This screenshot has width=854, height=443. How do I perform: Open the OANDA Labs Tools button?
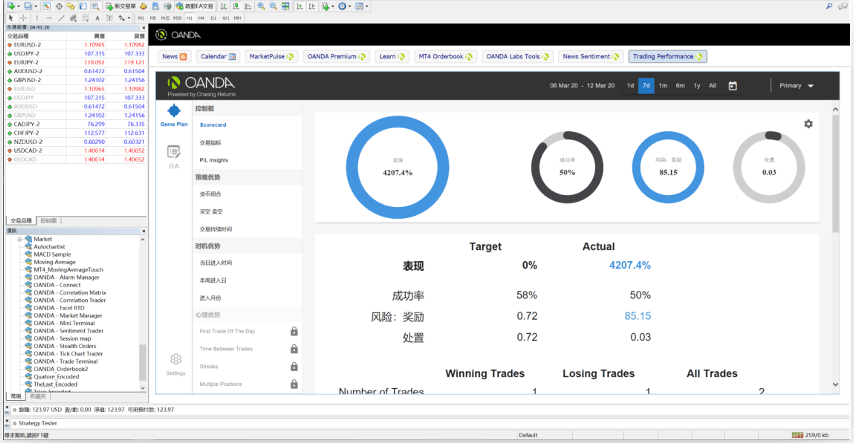click(517, 57)
